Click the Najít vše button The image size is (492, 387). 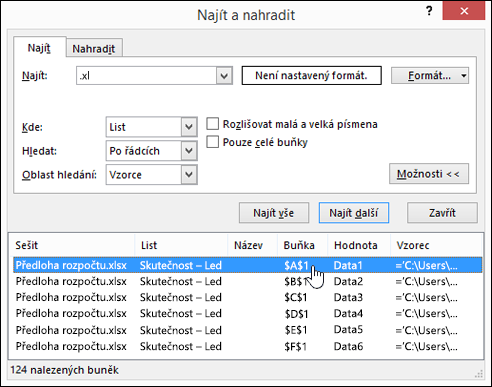click(x=274, y=213)
